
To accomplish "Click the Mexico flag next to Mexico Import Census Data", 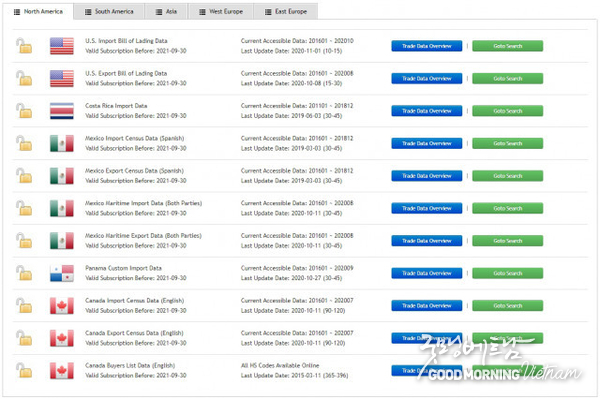I will (62, 143).
